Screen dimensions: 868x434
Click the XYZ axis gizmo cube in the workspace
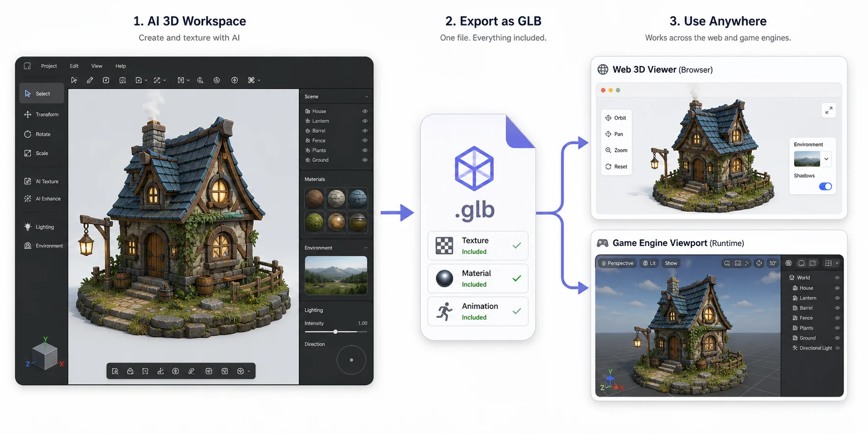point(45,354)
